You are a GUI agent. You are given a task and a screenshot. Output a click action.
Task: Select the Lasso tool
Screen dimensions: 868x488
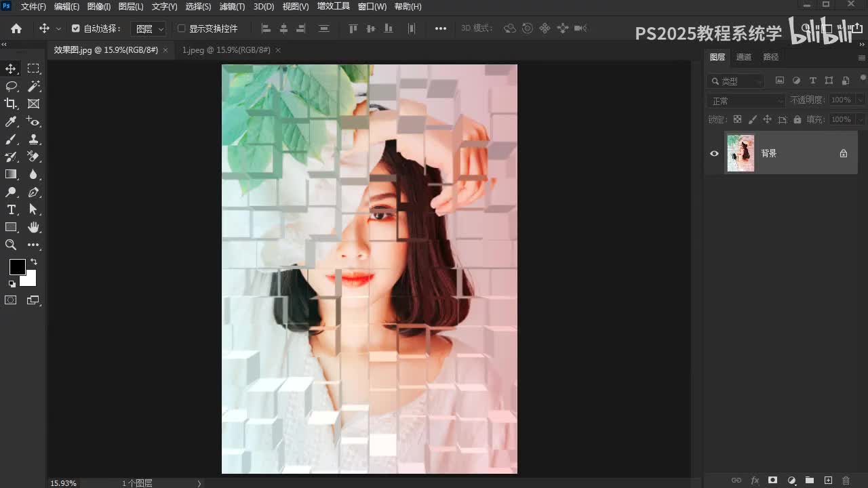click(x=11, y=86)
